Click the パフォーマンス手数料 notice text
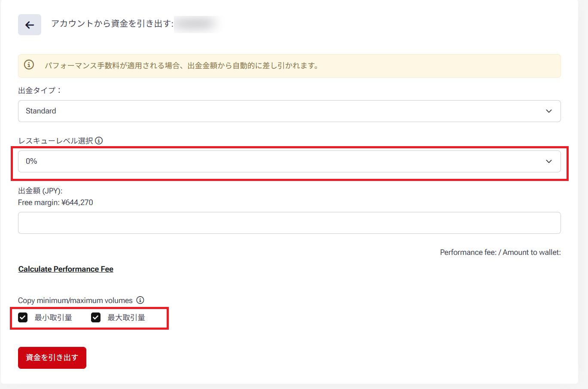Viewport: 588px width, 389px height. pyautogui.click(x=182, y=66)
